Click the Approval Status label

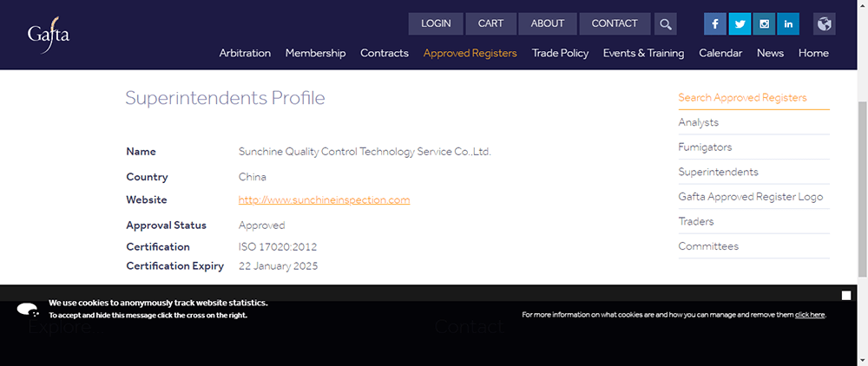click(x=166, y=225)
